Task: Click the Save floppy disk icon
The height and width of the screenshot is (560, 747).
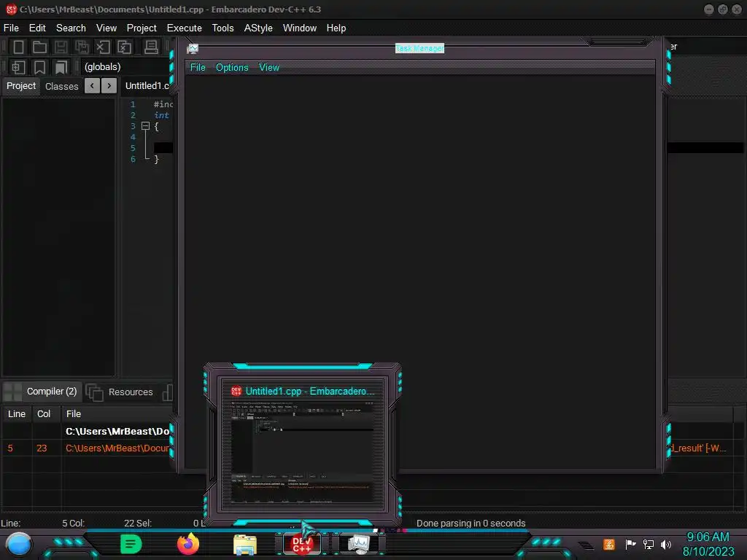Action: (x=61, y=47)
